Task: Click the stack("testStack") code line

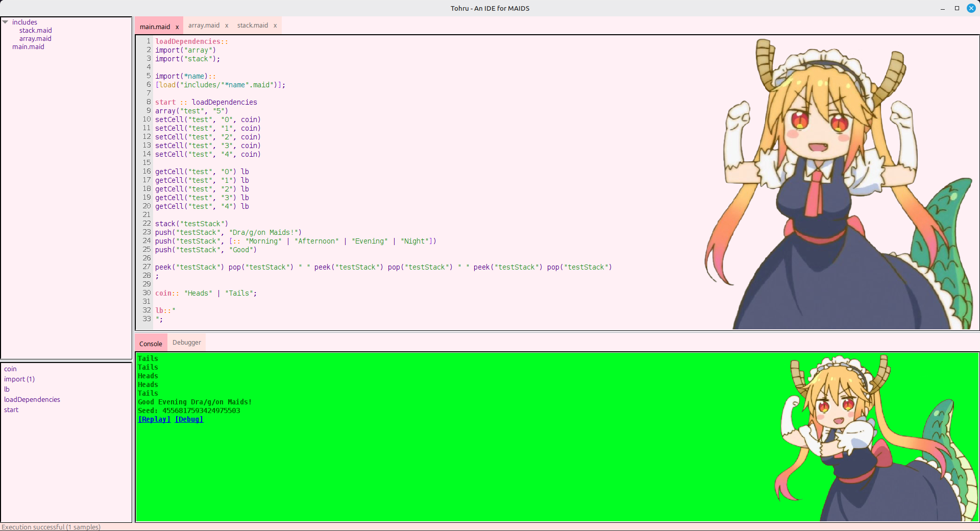Action: [x=192, y=224]
